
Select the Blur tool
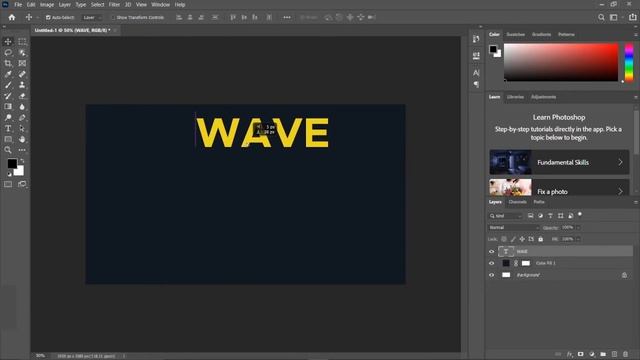[x=22, y=107]
